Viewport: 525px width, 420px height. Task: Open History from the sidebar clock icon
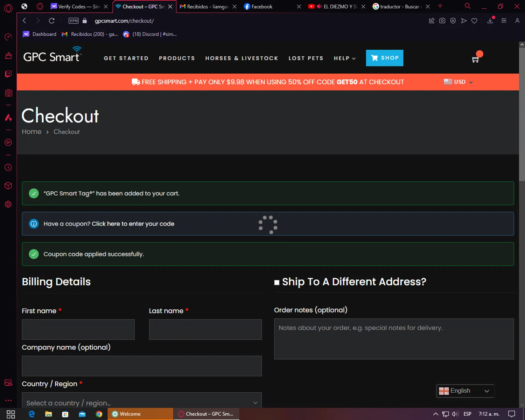8,167
